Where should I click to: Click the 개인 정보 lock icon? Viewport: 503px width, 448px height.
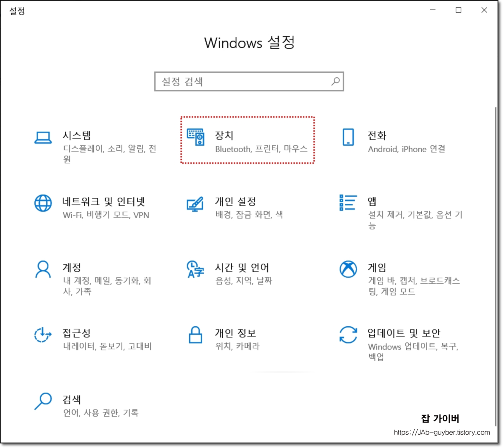pos(195,335)
